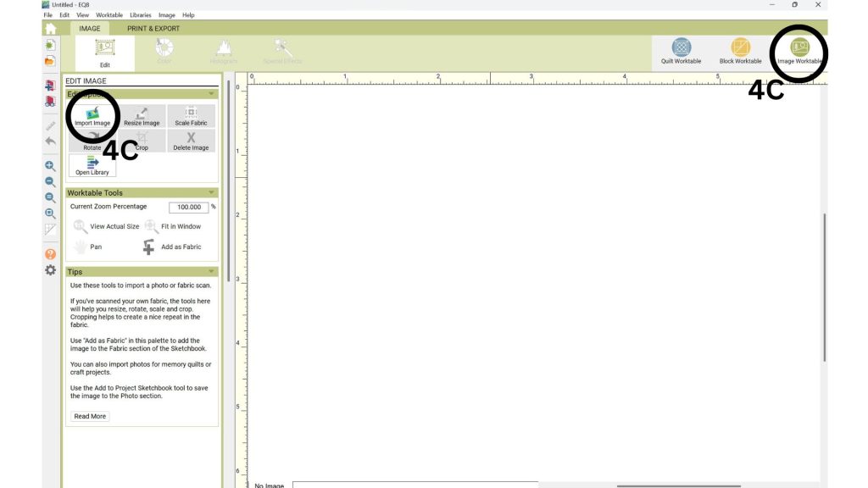
Task: Open the Libraries menu
Action: (141, 15)
